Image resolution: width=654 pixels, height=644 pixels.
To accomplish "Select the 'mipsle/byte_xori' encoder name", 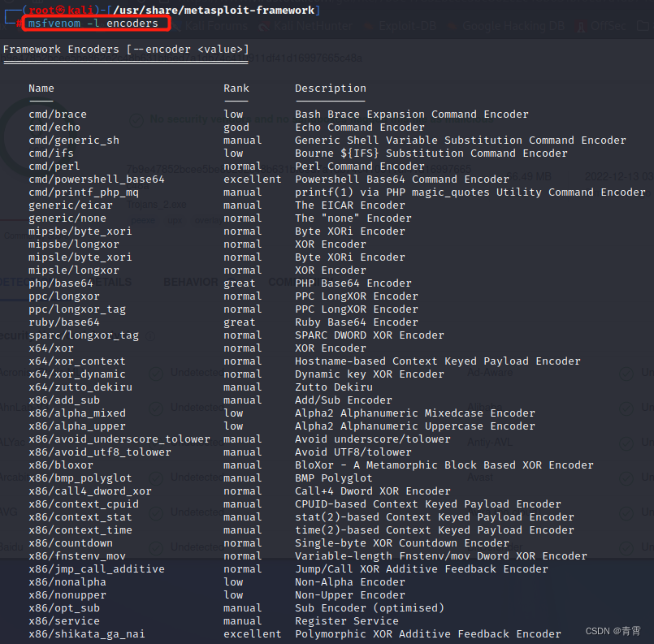I will point(80,257).
